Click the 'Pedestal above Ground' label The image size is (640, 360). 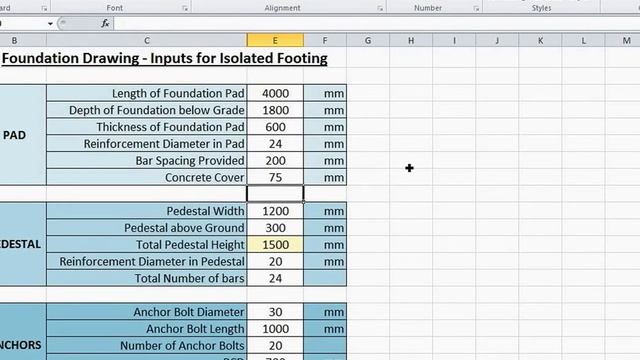[184, 228]
